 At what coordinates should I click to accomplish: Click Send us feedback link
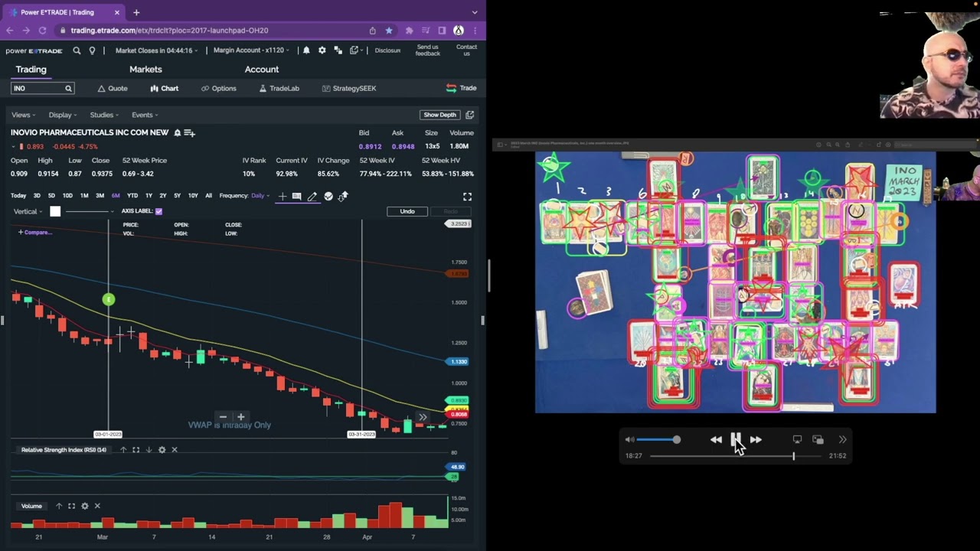(x=428, y=51)
